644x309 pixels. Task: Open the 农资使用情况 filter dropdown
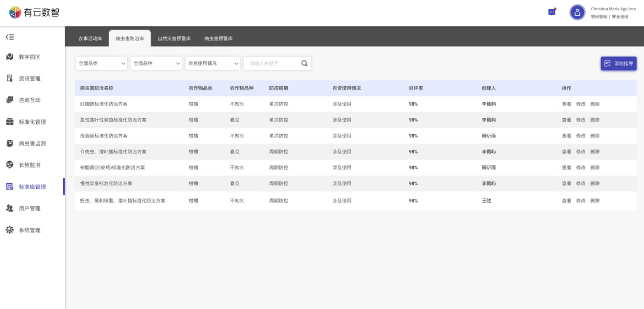click(x=213, y=63)
